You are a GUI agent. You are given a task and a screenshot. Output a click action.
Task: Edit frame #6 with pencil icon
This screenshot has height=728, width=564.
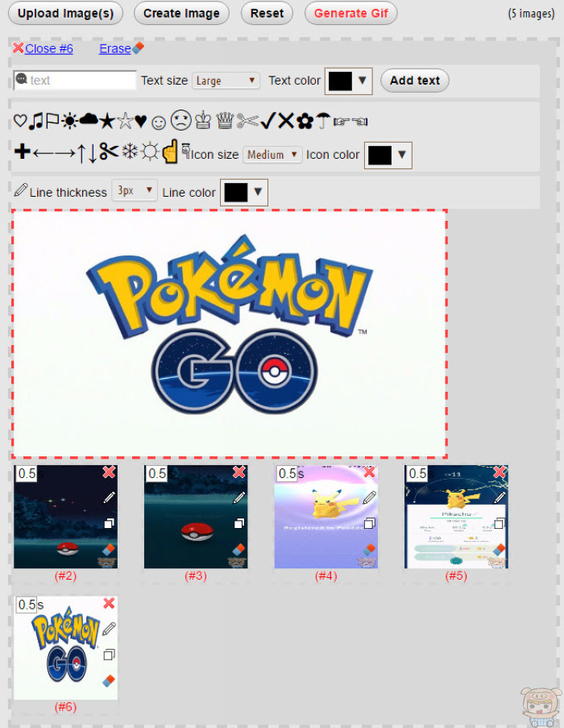pos(109,629)
